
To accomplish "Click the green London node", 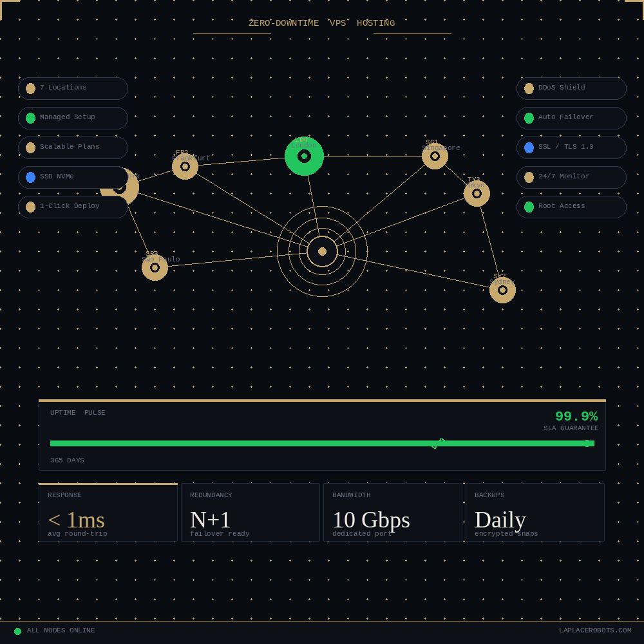I will pos(304,156).
